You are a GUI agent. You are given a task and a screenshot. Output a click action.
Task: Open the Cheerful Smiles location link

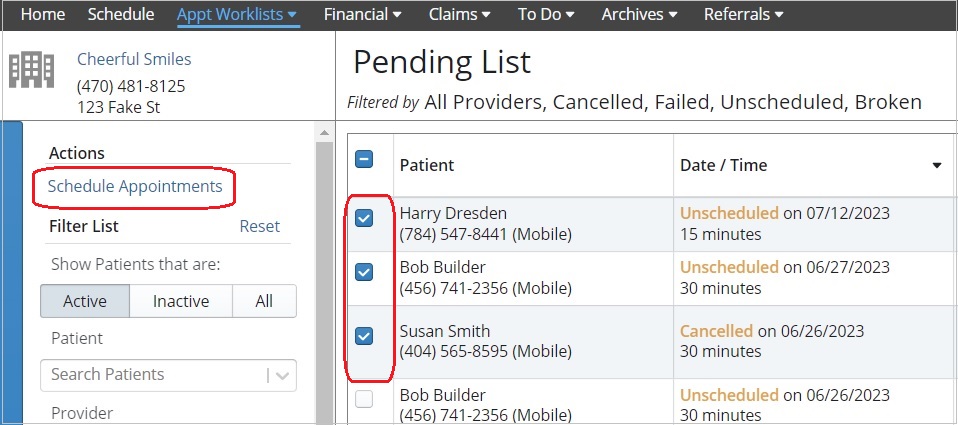(x=134, y=59)
